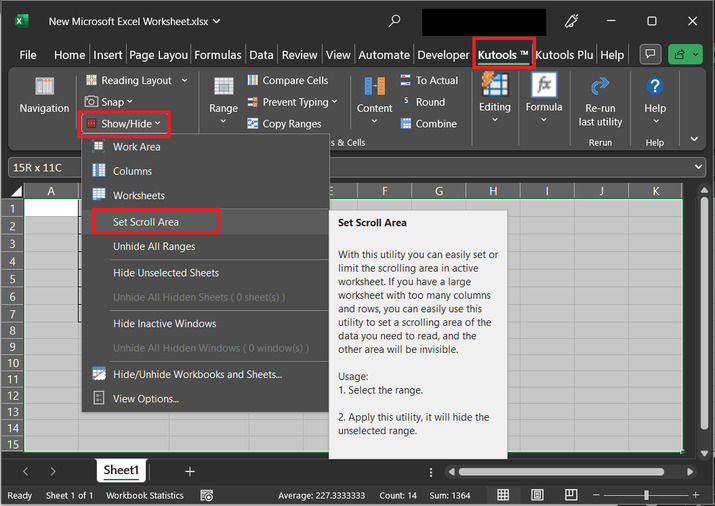Open the Snap dropdown
The height and width of the screenshot is (506, 715).
click(x=110, y=102)
